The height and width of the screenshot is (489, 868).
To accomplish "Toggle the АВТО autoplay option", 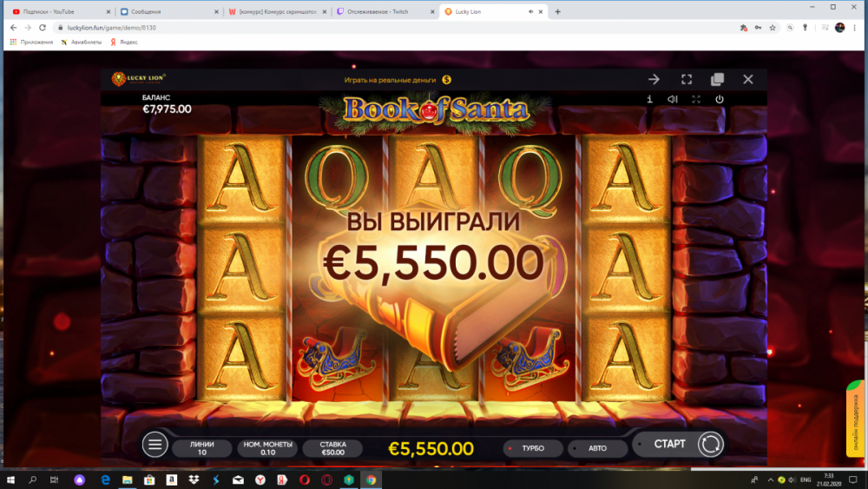I will point(597,448).
